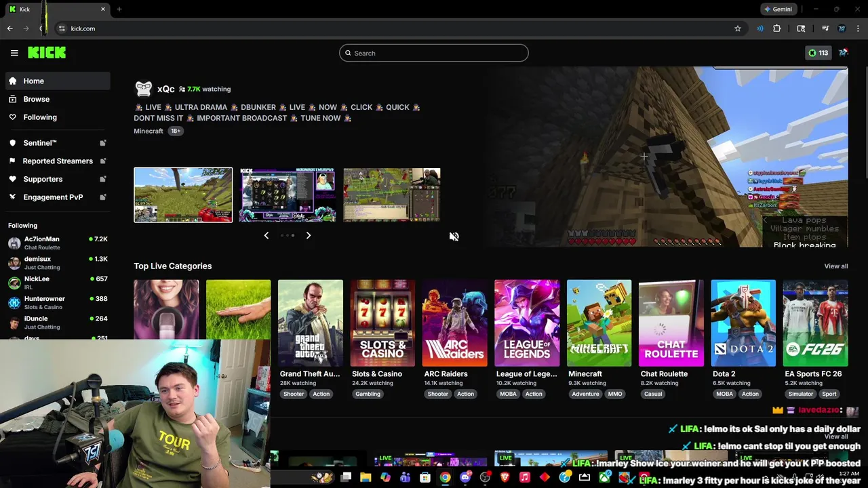Open Slots & Casino category card
Screen dimensions: 868x488
click(x=382, y=323)
